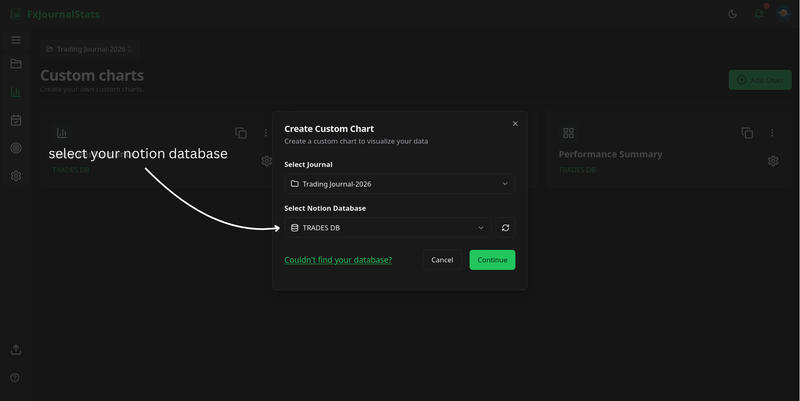The width and height of the screenshot is (800, 401).
Task: Open the help icon in sidebar
Action: 15,378
